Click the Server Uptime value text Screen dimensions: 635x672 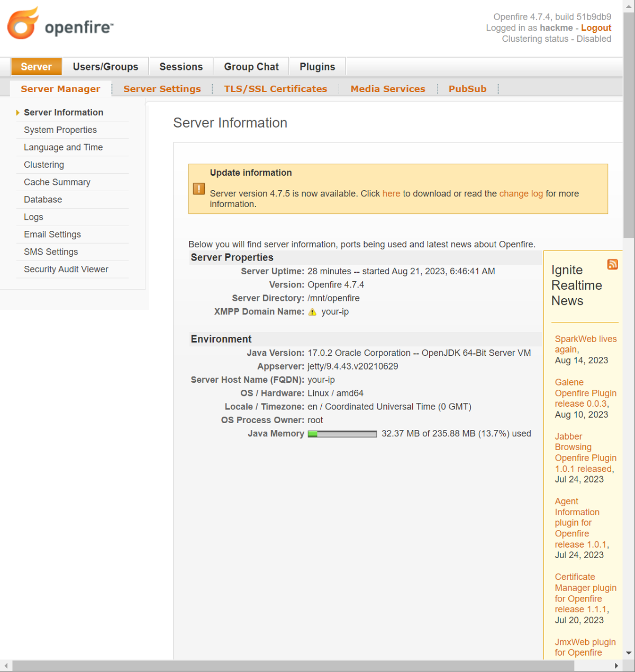coord(401,272)
